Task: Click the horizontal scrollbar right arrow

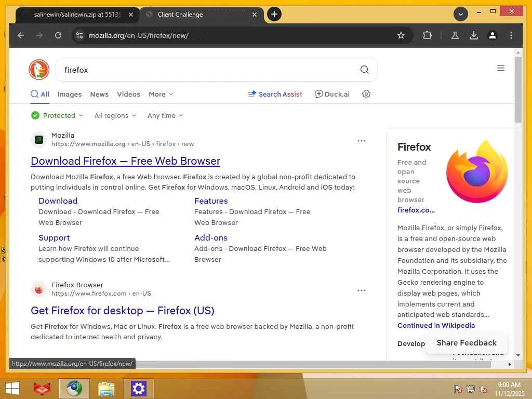Action: pyautogui.click(x=509, y=364)
